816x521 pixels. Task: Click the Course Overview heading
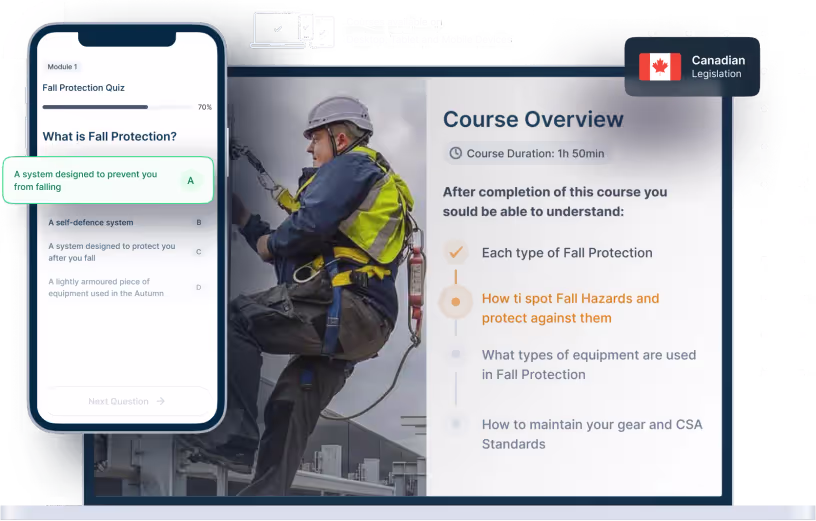coord(533,119)
